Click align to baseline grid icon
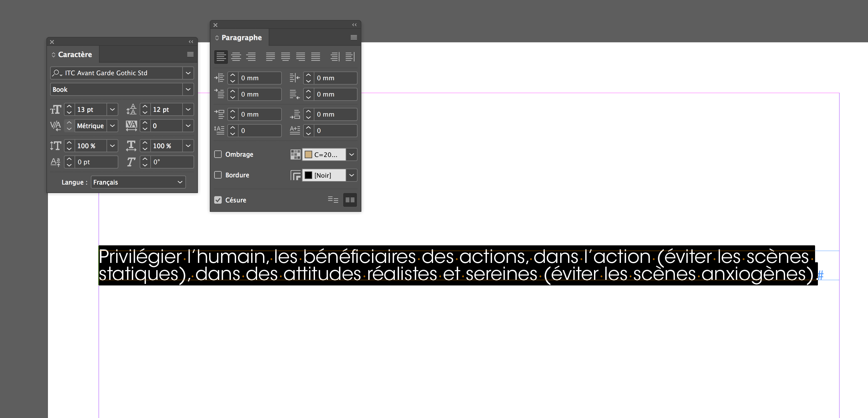868x418 pixels. 350,200
